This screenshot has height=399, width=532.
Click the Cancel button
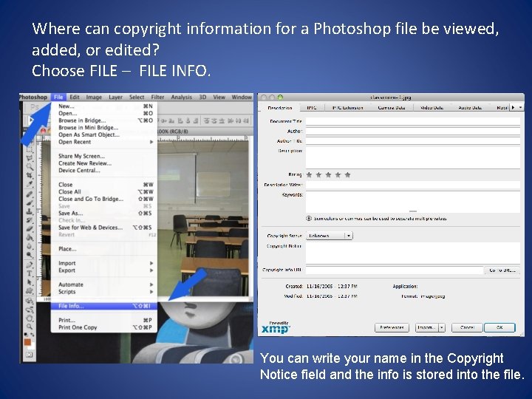tap(467, 328)
